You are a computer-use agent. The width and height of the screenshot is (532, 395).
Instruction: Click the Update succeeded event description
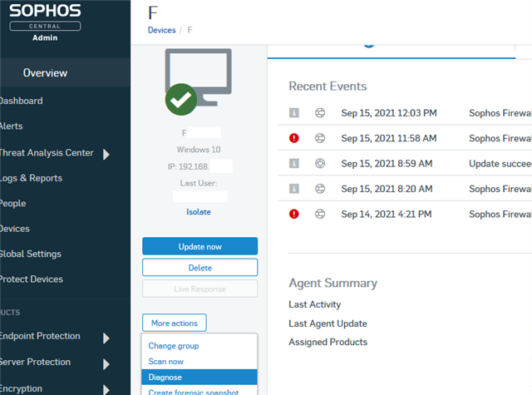tap(500, 164)
